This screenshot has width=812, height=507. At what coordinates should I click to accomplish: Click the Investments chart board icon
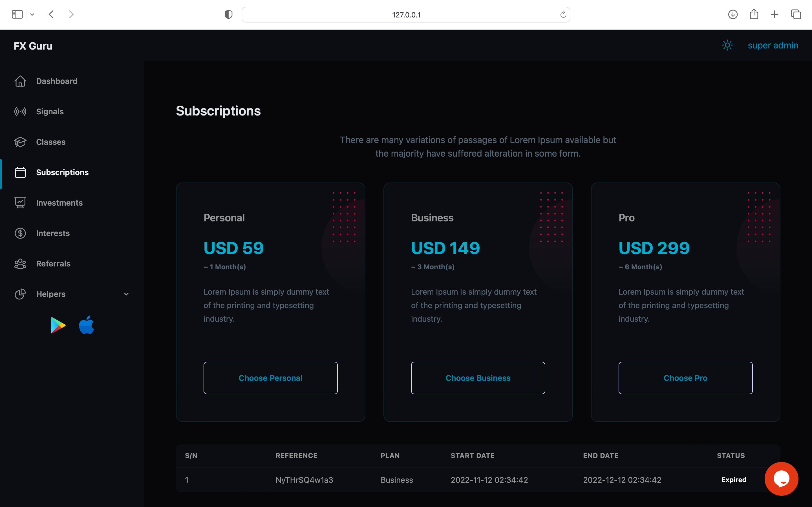(20, 203)
